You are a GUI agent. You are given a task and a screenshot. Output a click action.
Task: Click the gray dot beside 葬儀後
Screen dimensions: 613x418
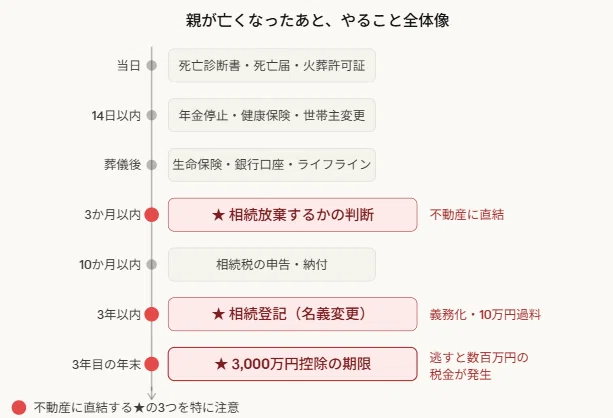152,165
